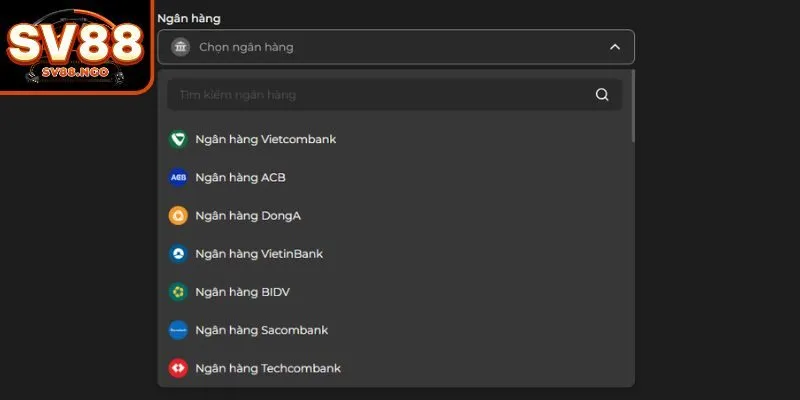The height and width of the screenshot is (400, 800).
Task: Click the bank list scrollbar thumb
Action: tap(633, 106)
